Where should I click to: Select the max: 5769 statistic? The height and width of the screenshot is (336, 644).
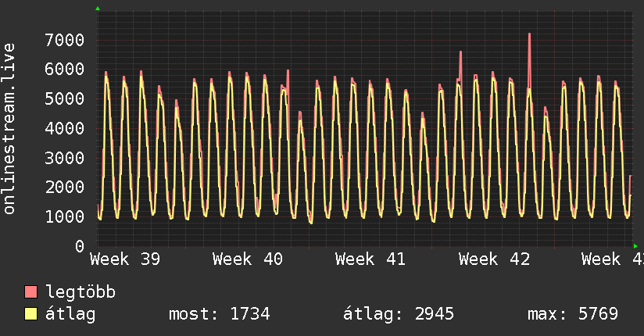coord(573,314)
